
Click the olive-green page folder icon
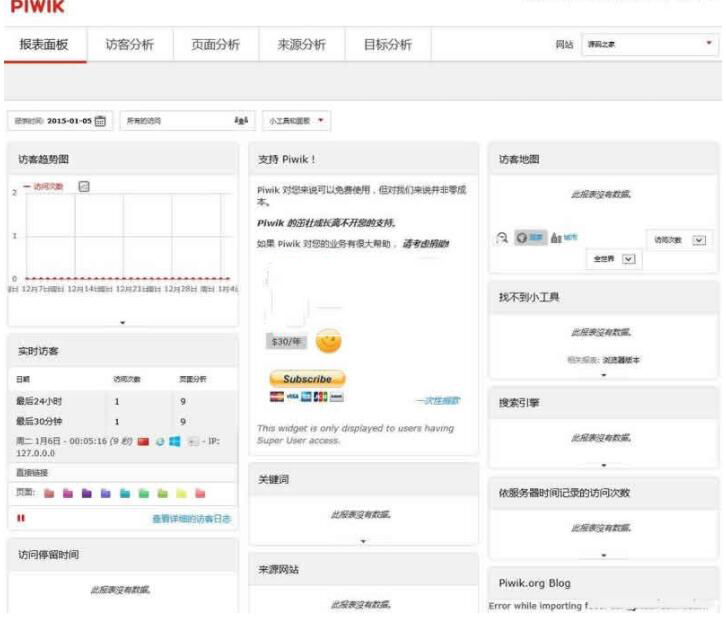(x=163, y=493)
